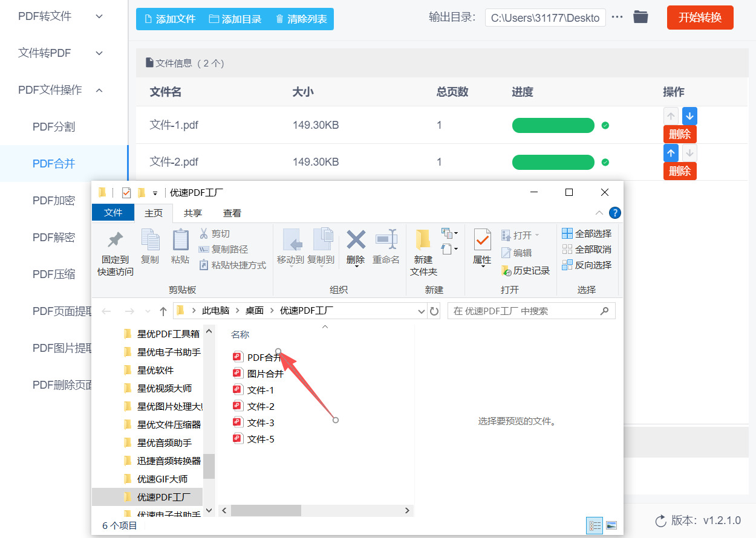The width and height of the screenshot is (756, 538).
Task: Move 文件-1.pdf down with arrow
Action: click(x=689, y=116)
